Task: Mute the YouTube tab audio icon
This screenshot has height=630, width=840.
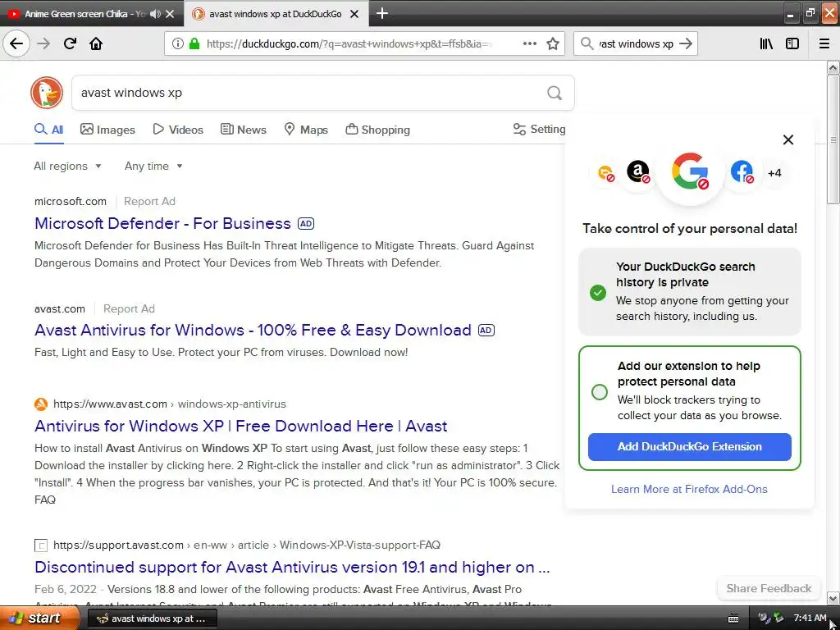Action: click(x=155, y=14)
